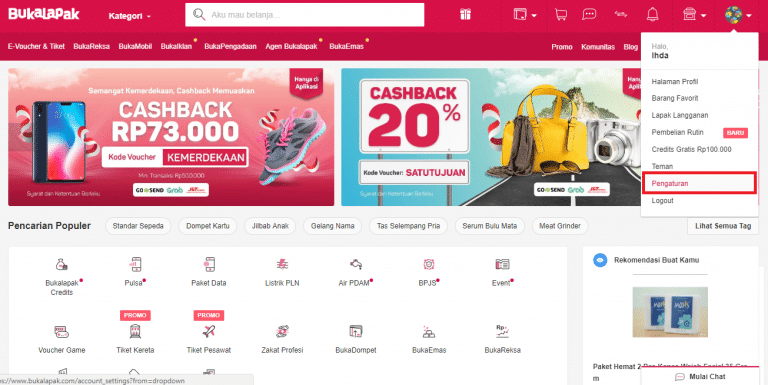This screenshot has width=768, height=385.
Task: Click the Aku mau belanja search field
Action: click(305, 15)
